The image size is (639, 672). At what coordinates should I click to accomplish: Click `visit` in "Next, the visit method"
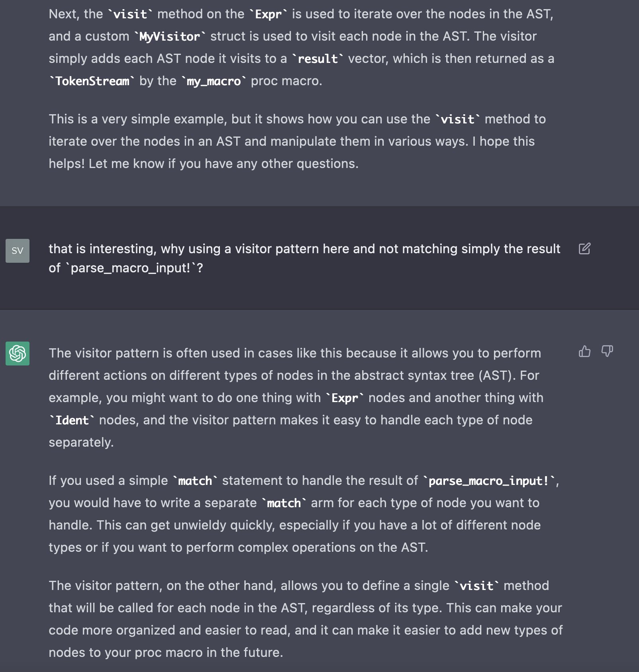(130, 14)
